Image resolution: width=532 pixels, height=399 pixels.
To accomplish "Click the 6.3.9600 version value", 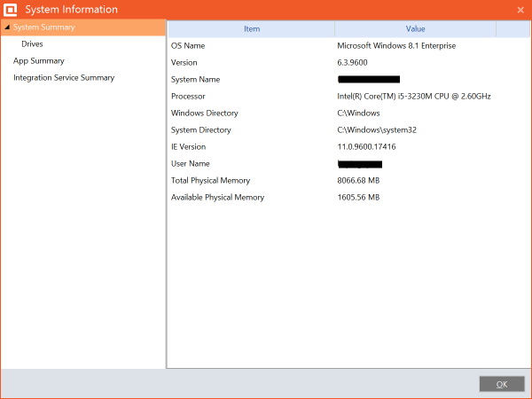I will (352, 63).
